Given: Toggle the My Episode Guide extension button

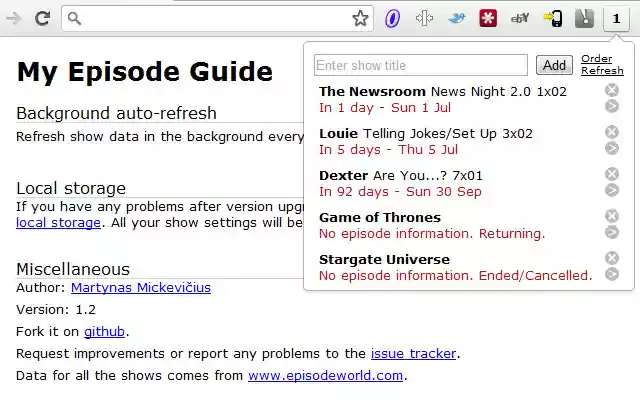Looking at the screenshot, I should tap(616, 18).
